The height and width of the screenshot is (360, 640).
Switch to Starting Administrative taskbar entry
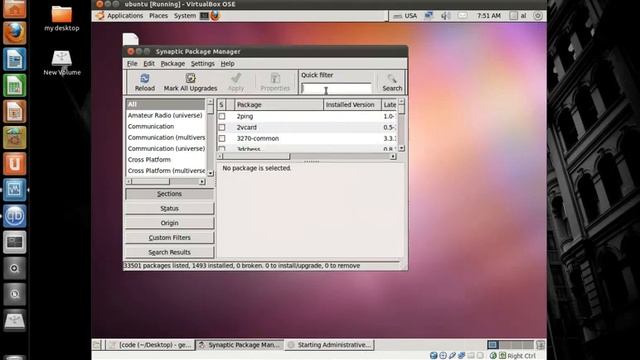[330, 345]
